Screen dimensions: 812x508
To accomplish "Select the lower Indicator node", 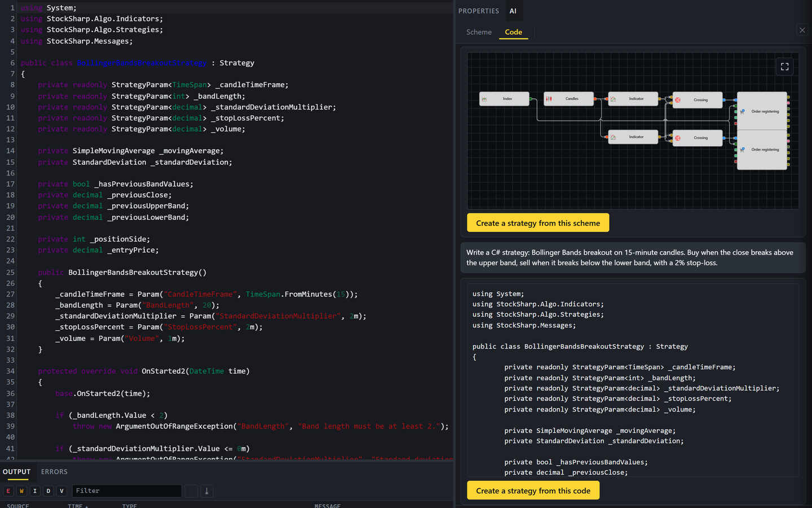I will pyautogui.click(x=633, y=137).
